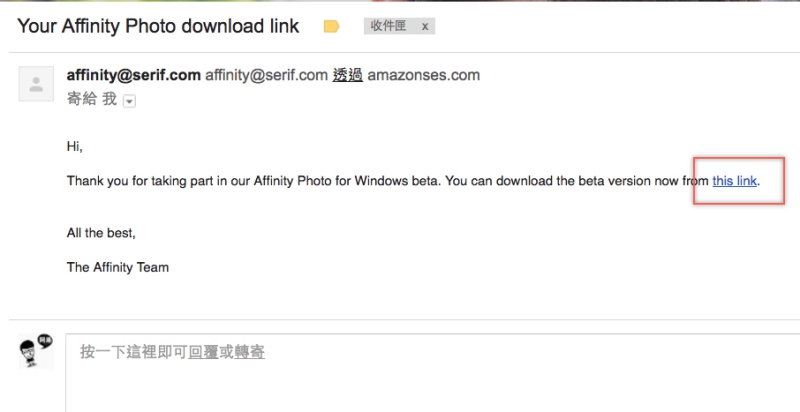Expand recipient details dropdown arrow
800x412 pixels.
(x=129, y=100)
